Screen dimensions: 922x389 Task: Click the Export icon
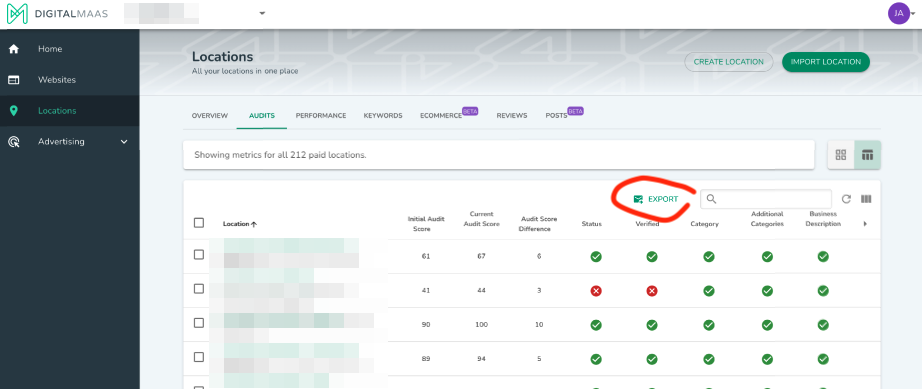tap(638, 199)
